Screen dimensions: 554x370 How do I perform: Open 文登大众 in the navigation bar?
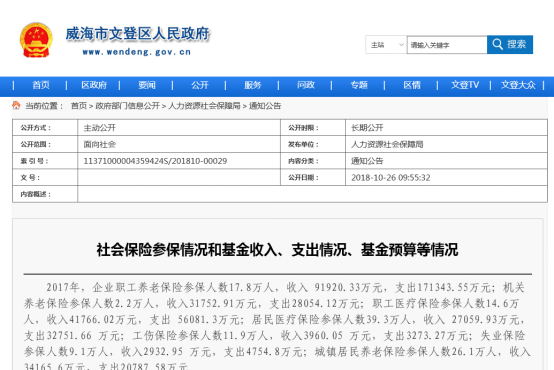pos(518,85)
